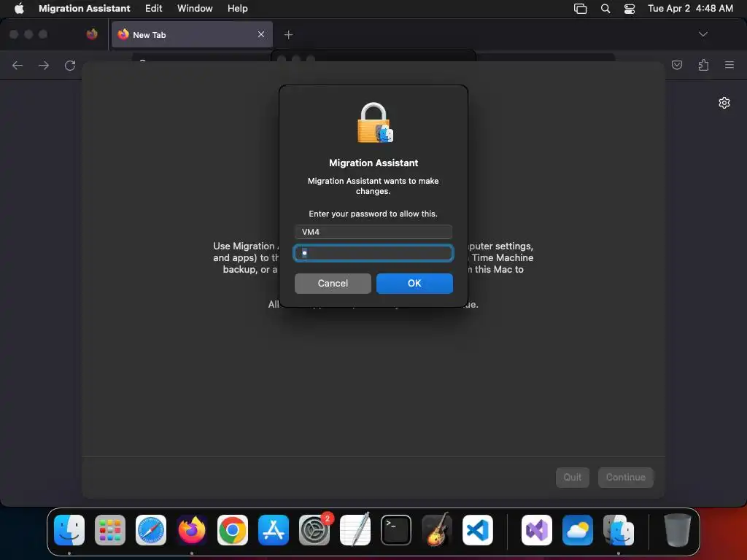The height and width of the screenshot is (560, 747).
Task: Open the Window menu
Action: pyautogui.click(x=195, y=8)
